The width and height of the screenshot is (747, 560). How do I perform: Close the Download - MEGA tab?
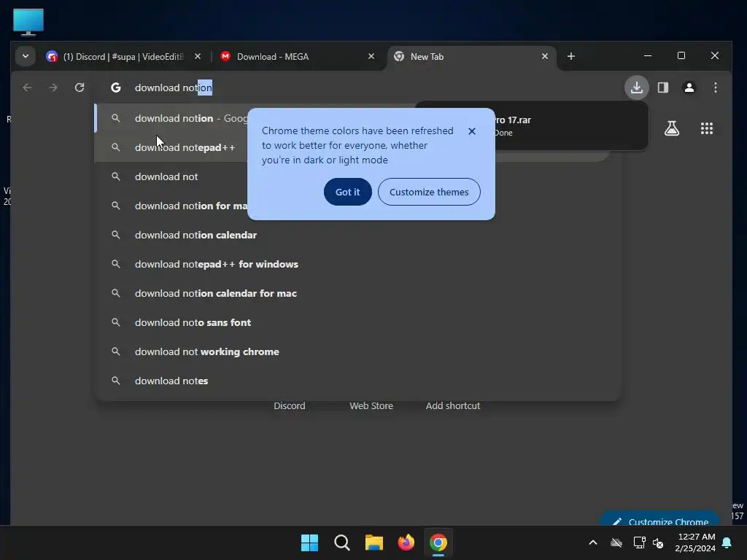(371, 56)
